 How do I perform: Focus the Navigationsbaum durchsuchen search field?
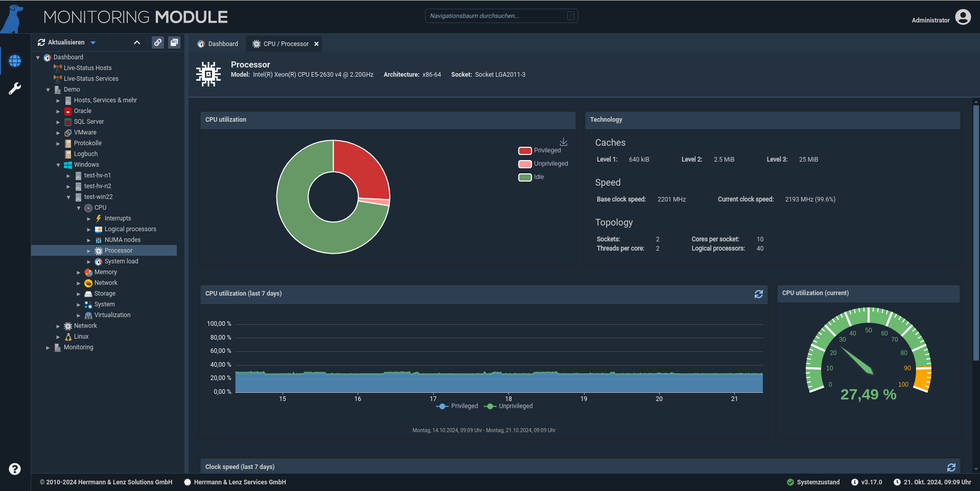(x=501, y=16)
